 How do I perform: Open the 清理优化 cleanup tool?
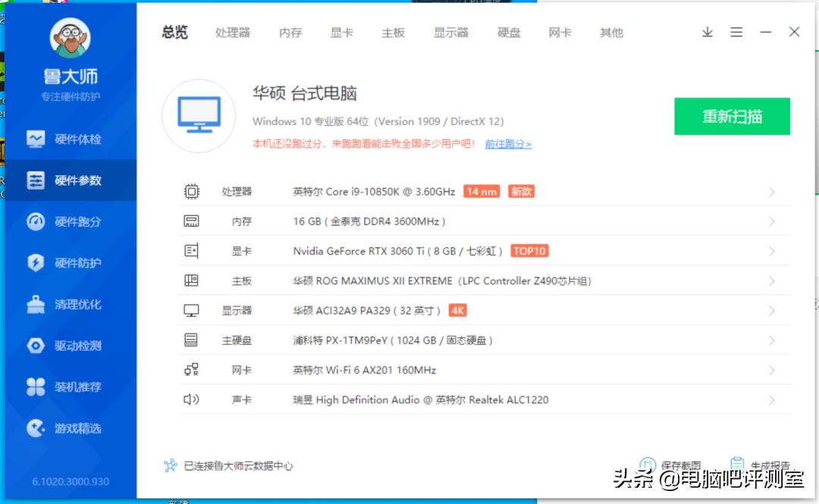pyautogui.click(x=67, y=304)
